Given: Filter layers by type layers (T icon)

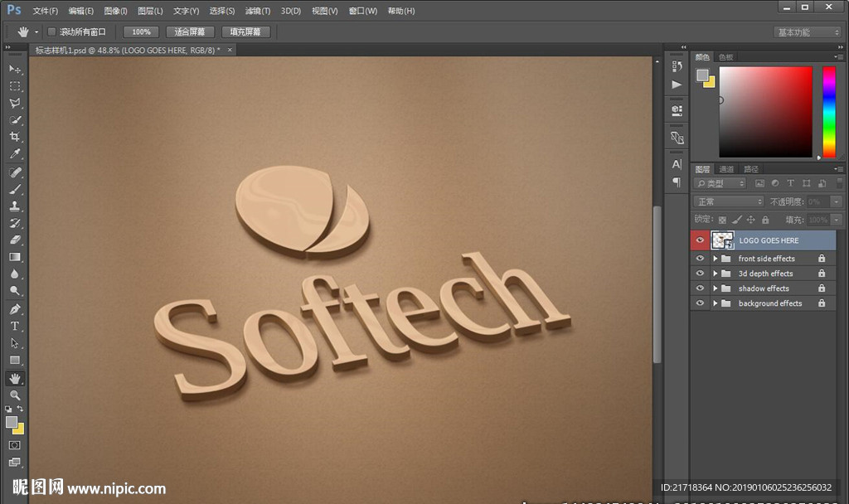Looking at the screenshot, I should point(790,183).
